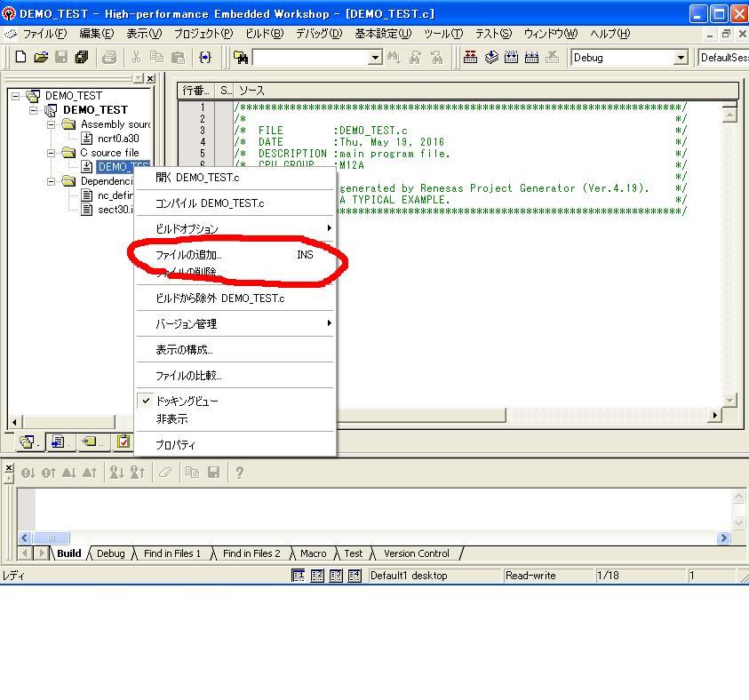Image resolution: width=749 pixels, height=700 pixels.
Task: Choose プロパティ in the context menu
Action: 175,445
